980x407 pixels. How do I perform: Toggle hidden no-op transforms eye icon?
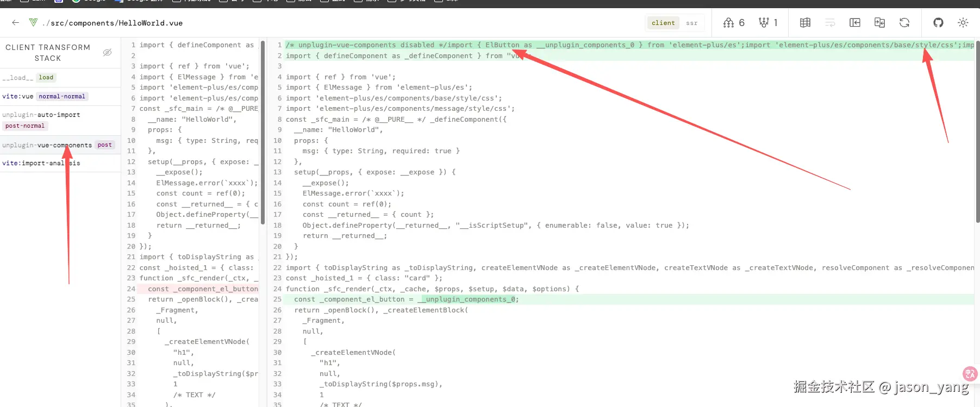coord(107,52)
